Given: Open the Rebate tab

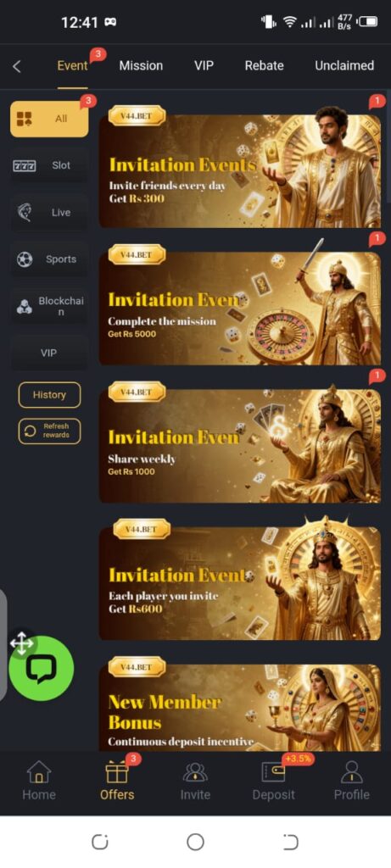Looking at the screenshot, I should pyautogui.click(x=264, y=65).
